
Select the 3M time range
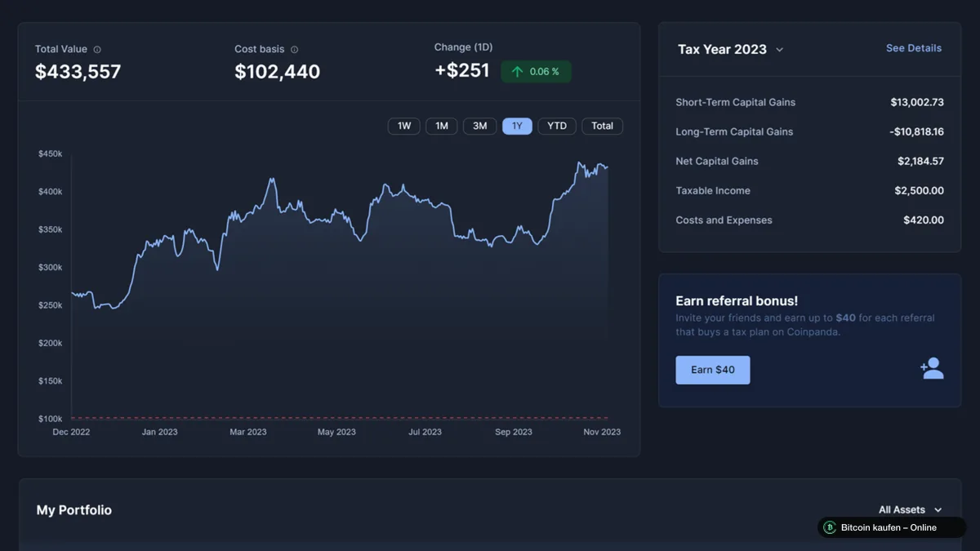point(480,126)
